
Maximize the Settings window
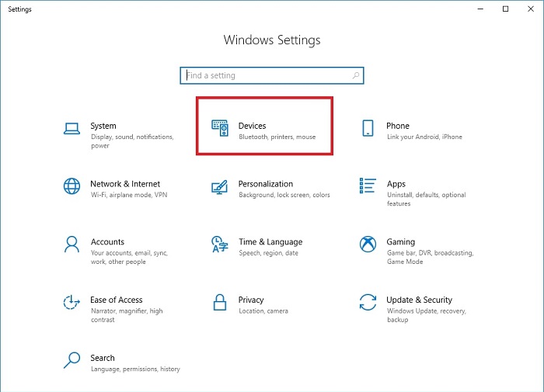[505, 9]
